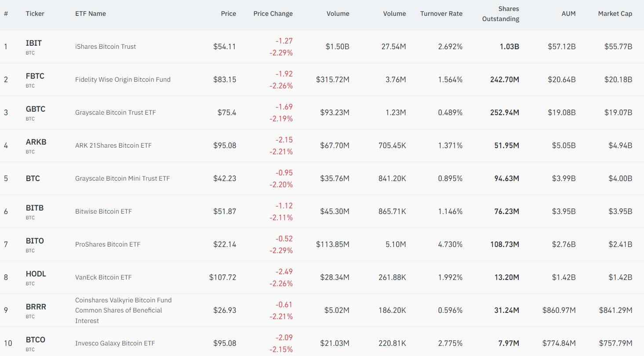Open iShares Bitcoin Trust name
The width and height of the screenshot is (644, 356).
pyautogui.click(x=106, y=47)
